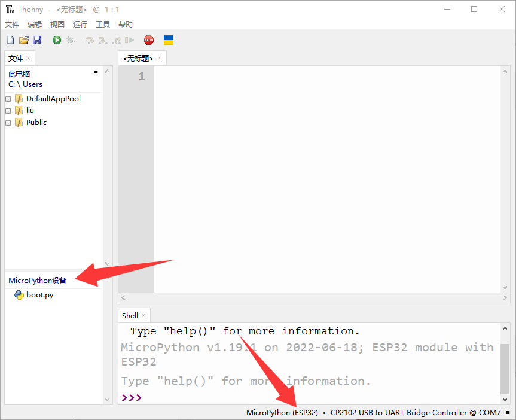Expand the DefaultAppPool folder
Screen dimensions: 516x420
pyautogui.click(x=8, y=99)
